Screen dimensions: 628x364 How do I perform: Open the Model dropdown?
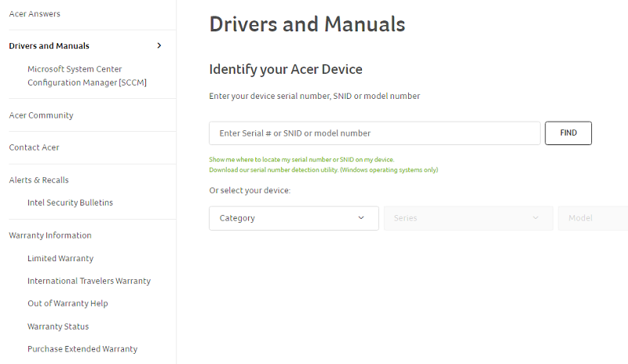point(593,218)
